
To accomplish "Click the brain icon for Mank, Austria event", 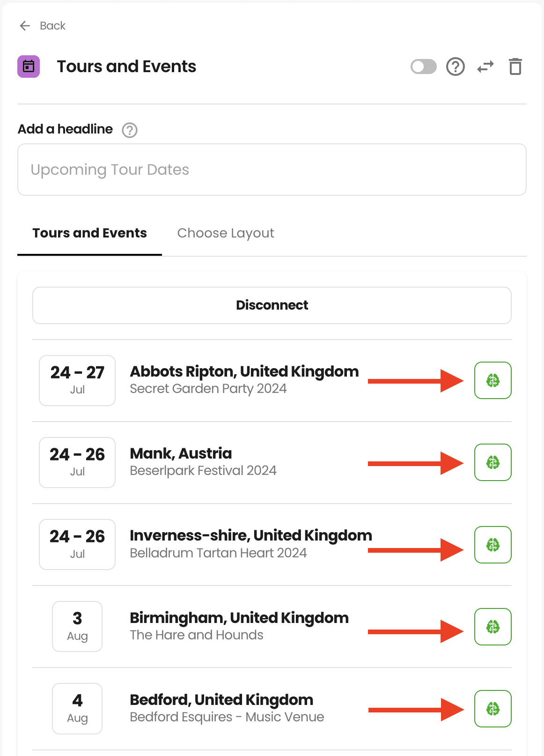I will [493, 462].
